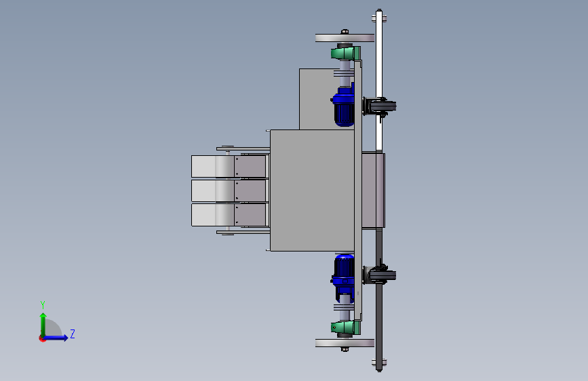This screenshot has width=588, height=381.
Task: Select the top tray of the three stacked trays
Action: coord(229,166)
